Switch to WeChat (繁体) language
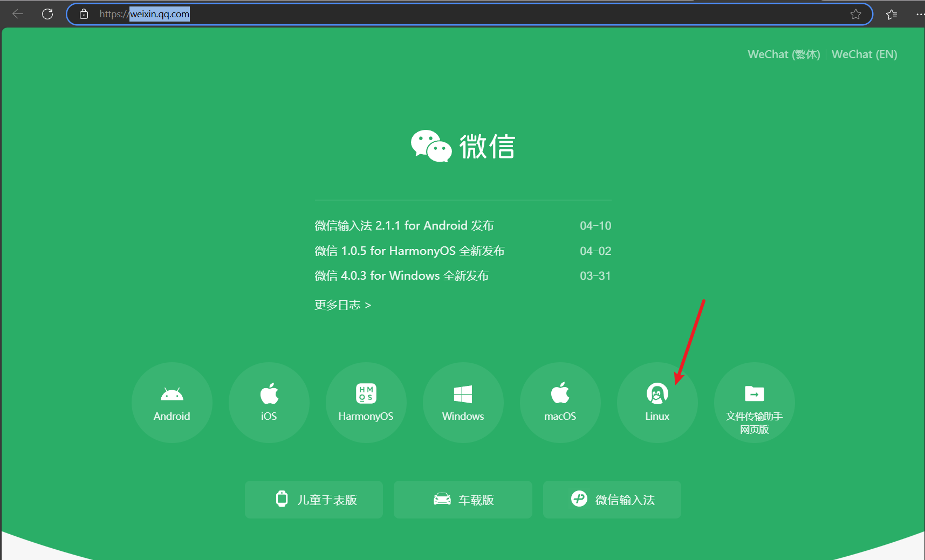Image resolution: width=925 pixels, height=560 pixels. (783, 54)
